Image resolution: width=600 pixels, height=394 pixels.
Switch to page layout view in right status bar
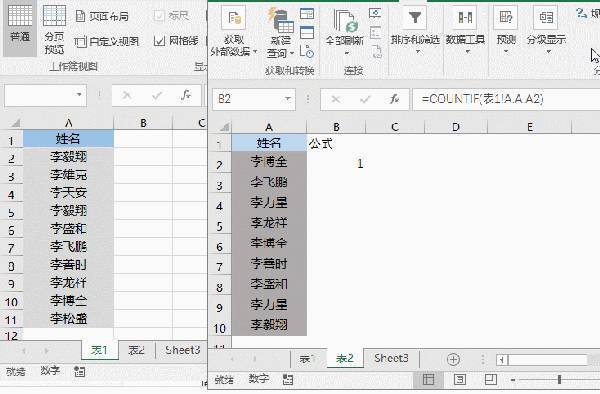point(460,379)
